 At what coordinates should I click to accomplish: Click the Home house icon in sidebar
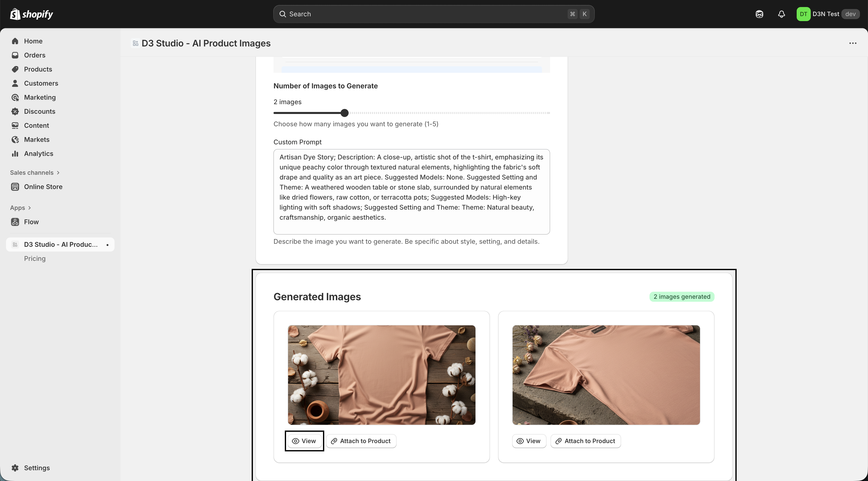click(x=15, y=41)
